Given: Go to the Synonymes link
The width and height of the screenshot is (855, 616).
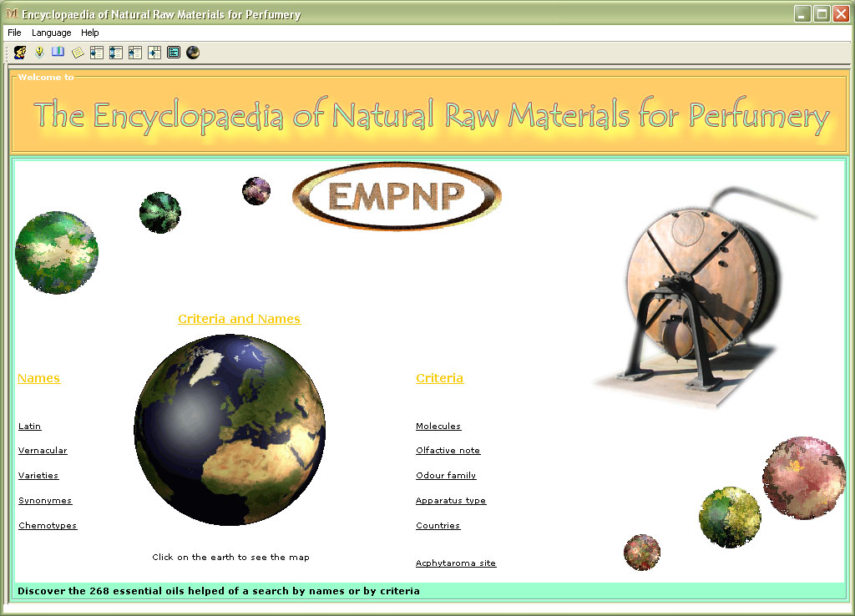Looking at the screenshot, I should (x=45, y=501).
